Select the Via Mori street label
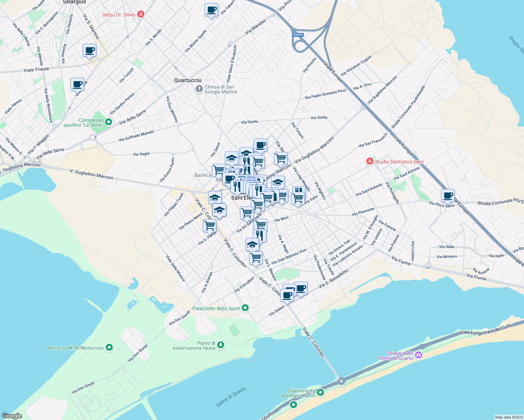The height and width of the screenshot is (420, 524). click(282, 219)
